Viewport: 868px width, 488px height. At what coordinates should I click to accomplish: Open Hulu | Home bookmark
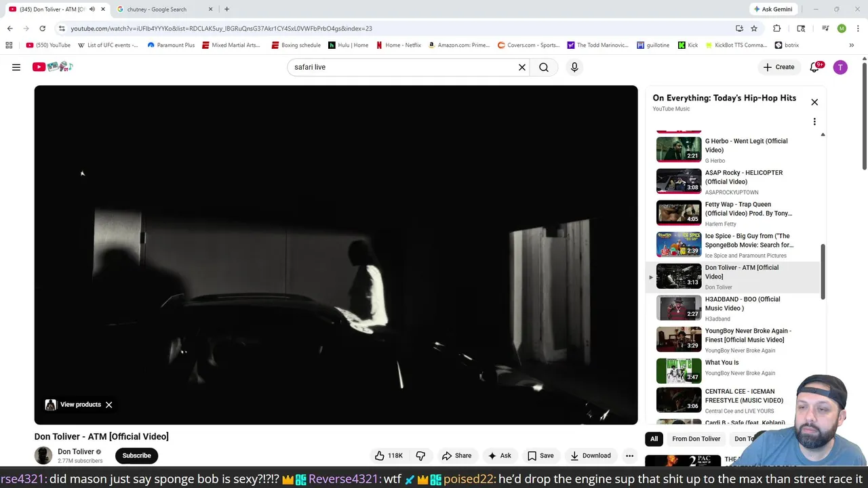pos(349,45)
